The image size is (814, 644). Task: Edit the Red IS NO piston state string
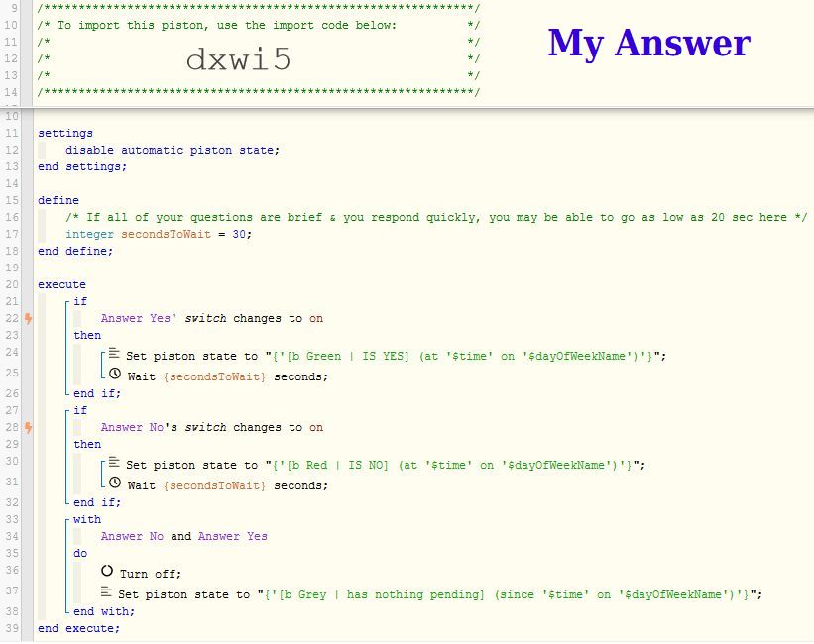(x=452, y=465)
